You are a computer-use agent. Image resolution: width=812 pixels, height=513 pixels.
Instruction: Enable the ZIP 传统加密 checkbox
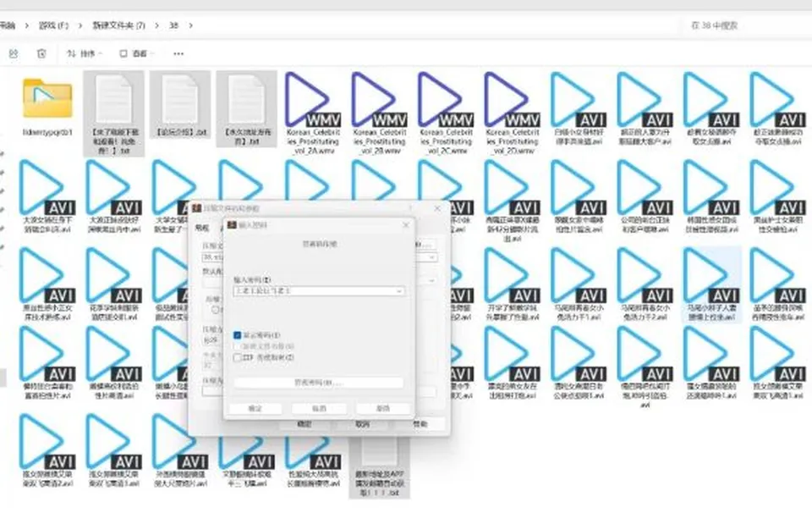(x=237, y=357)
